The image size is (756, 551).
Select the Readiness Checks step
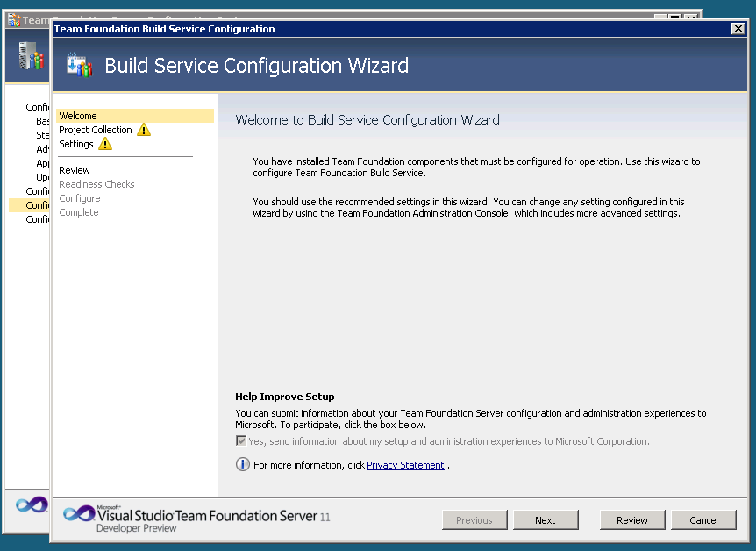pos(96,184)
